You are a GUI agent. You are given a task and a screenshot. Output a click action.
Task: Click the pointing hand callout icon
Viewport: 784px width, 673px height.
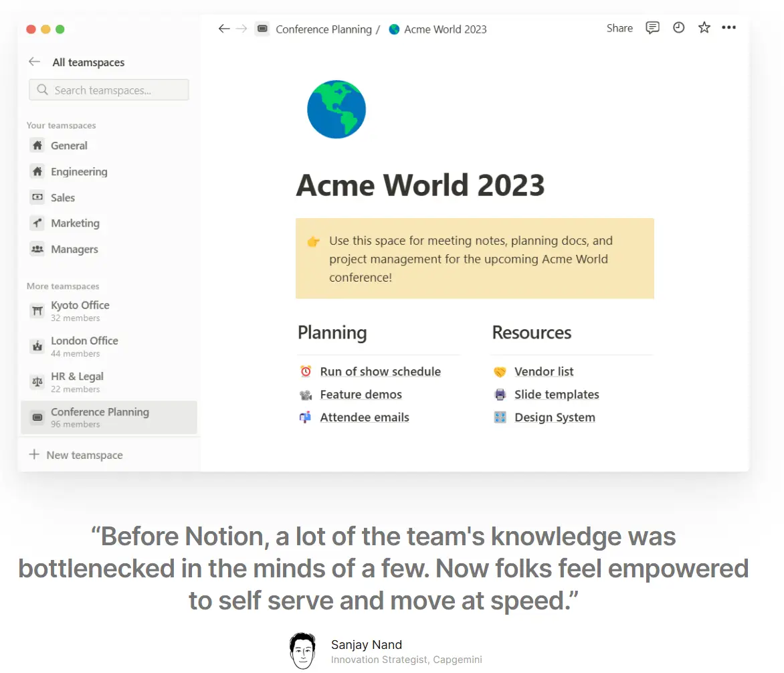coord(314,242)
